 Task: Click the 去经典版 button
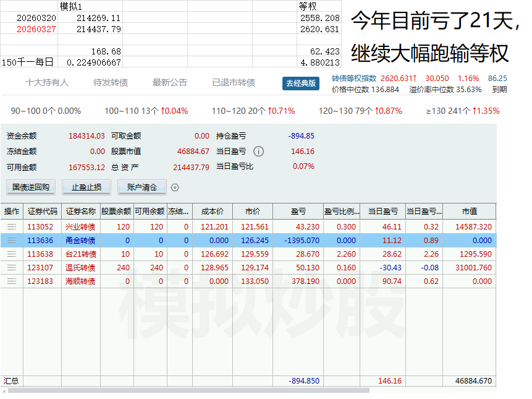tap(301, 84)
